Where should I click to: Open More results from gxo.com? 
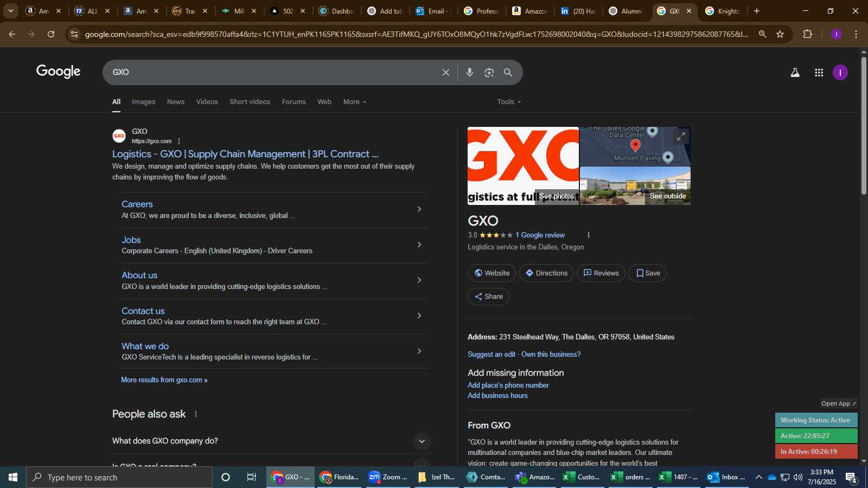click(x=164, y=380)
